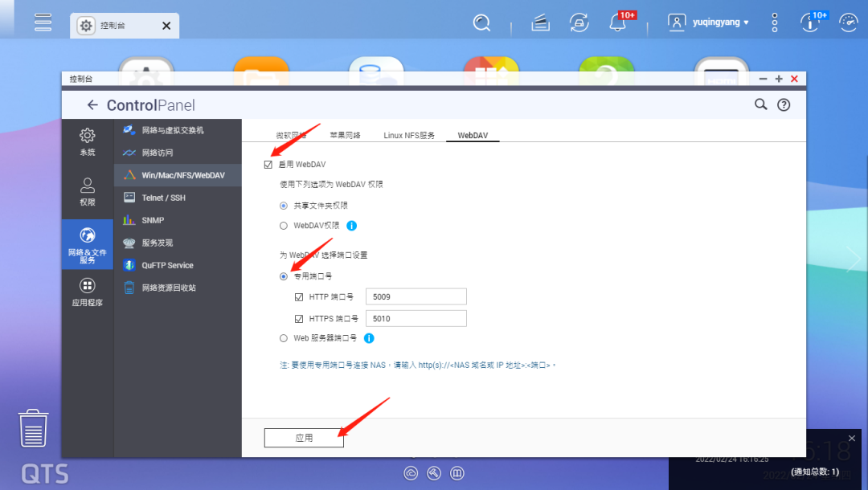Open the QTS desktop search magnifier

[481, 22]
